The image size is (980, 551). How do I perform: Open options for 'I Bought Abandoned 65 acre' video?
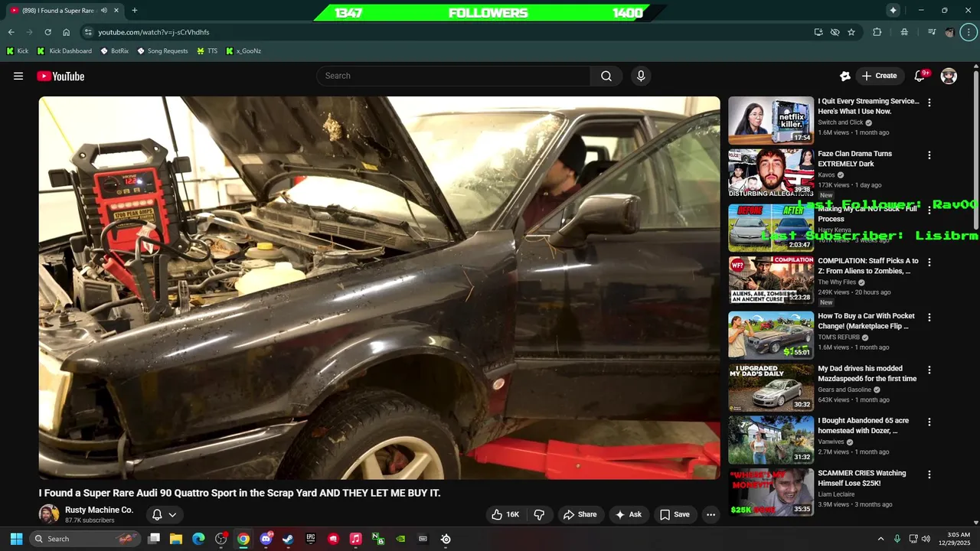click(929, 422)
